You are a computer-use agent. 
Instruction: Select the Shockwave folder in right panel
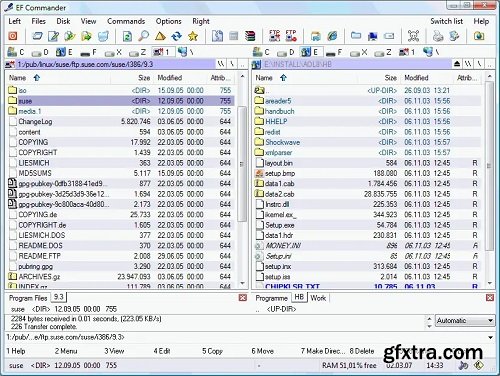click(x=367, y=142)
